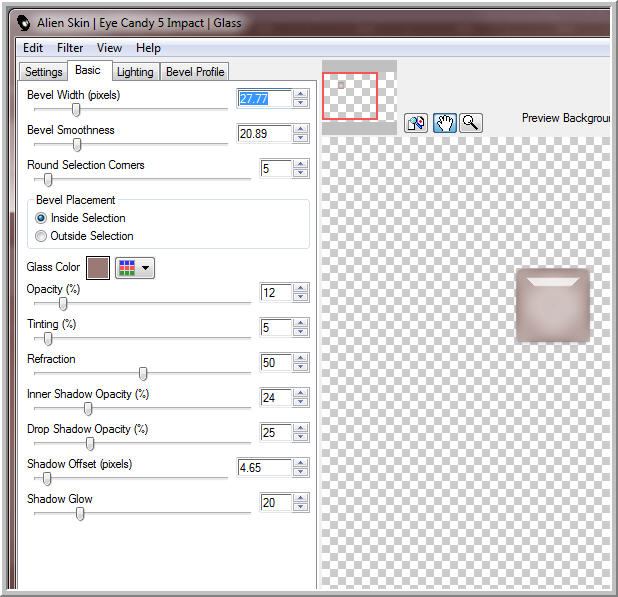Click the Refraction slider handle
Viewport: 618px width, 597px height.
(143, 374)
